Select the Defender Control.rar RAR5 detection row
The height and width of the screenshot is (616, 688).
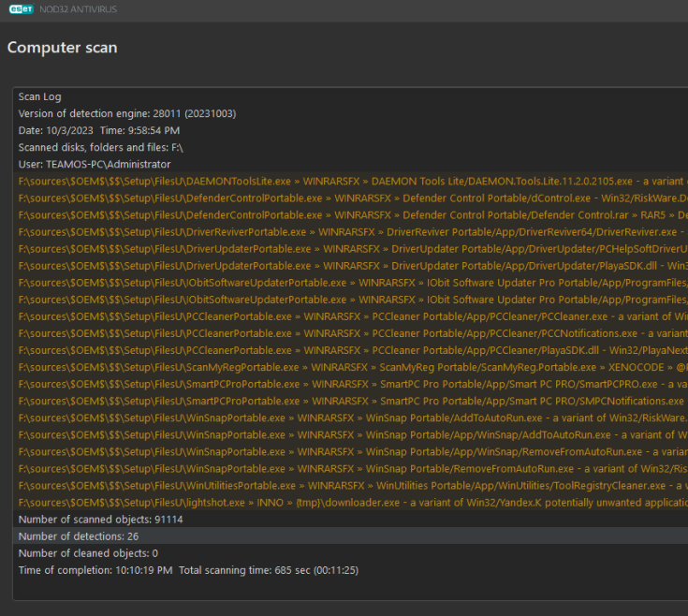pyautogui.click(x=351, y=215)
